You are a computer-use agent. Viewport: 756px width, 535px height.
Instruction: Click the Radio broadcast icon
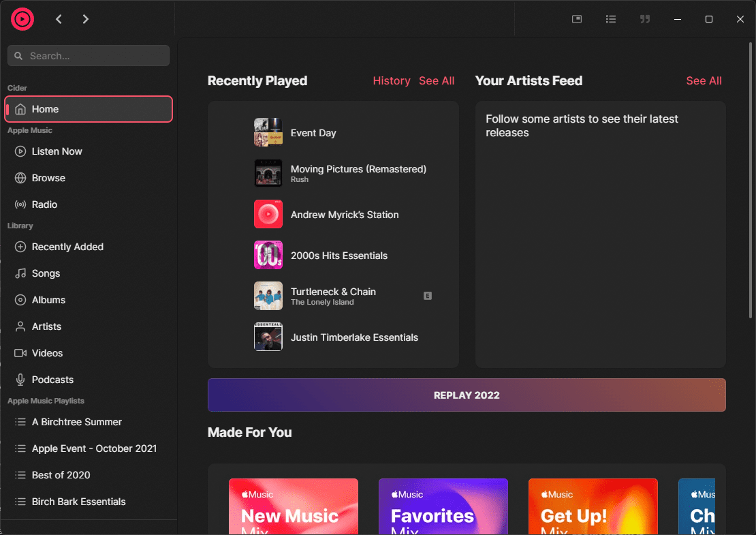[20, 204]
